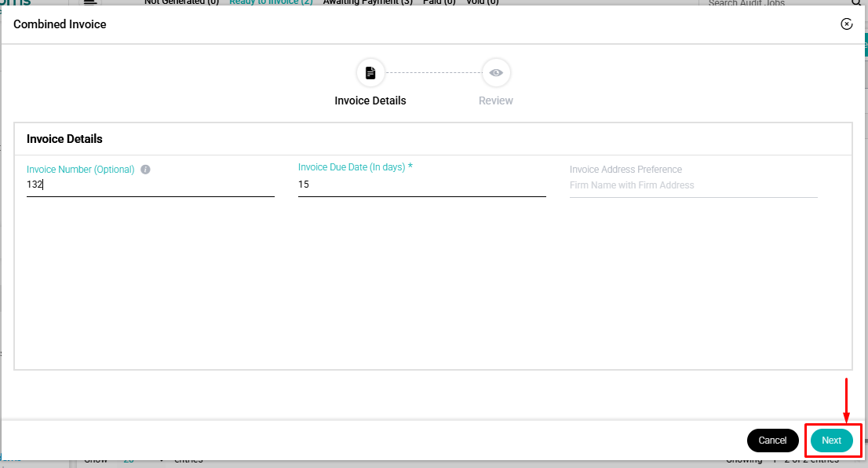Click the Next button
Viewport: 868px width, 468px height.
pyautogui.click(x=831, y=441)
